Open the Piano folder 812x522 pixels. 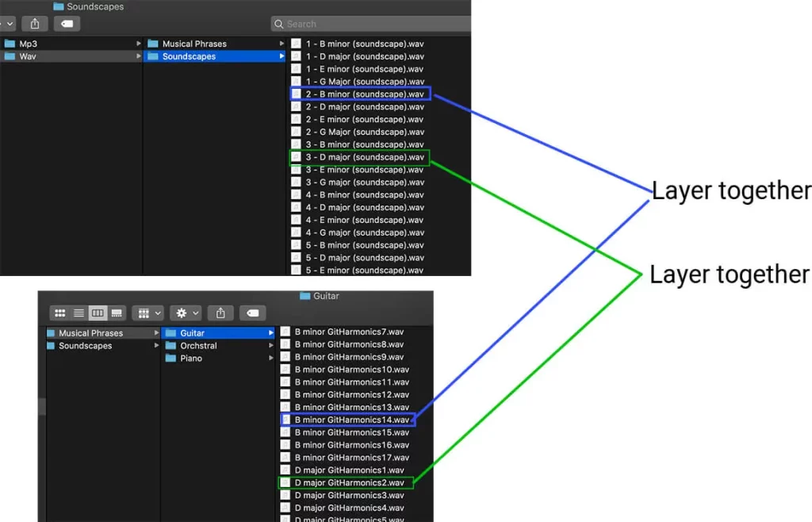click(191, 359)
